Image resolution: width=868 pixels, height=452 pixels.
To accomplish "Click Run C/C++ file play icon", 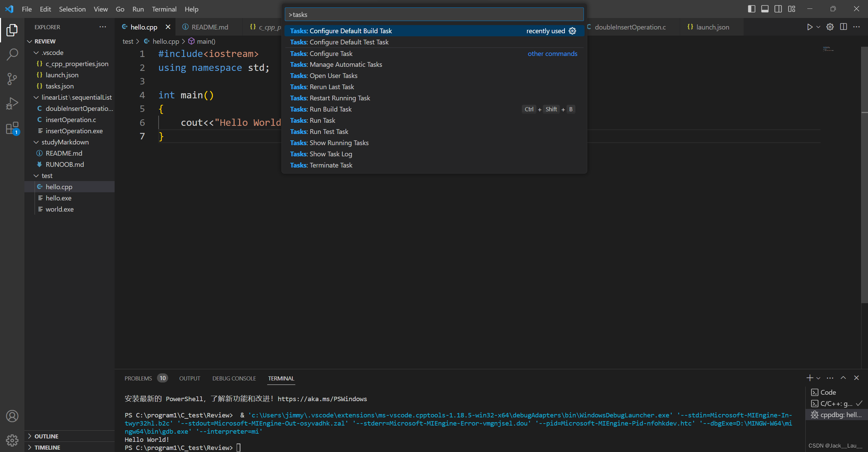I will pyautogui.click(x=810, y=27).
